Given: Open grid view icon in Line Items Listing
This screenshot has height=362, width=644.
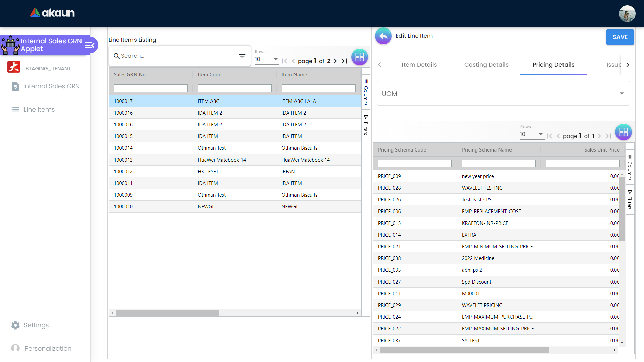Looking at the screenshot, I should pos(359,57).
